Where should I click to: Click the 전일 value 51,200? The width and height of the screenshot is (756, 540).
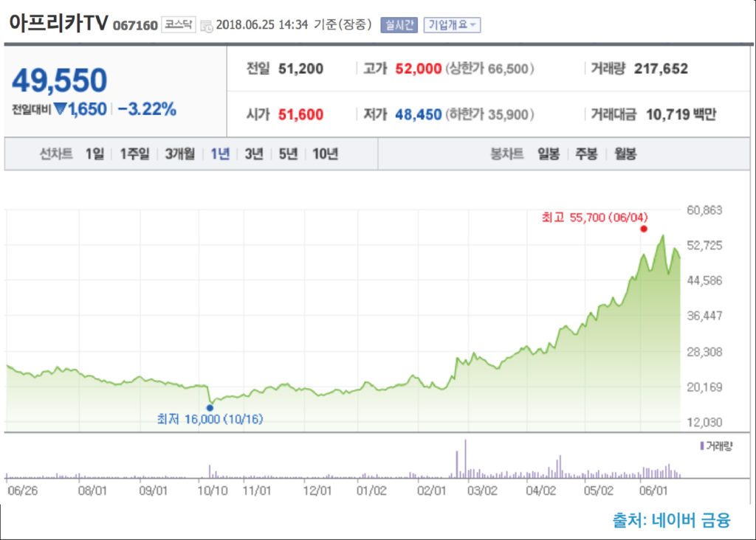[x=301, y=69]
